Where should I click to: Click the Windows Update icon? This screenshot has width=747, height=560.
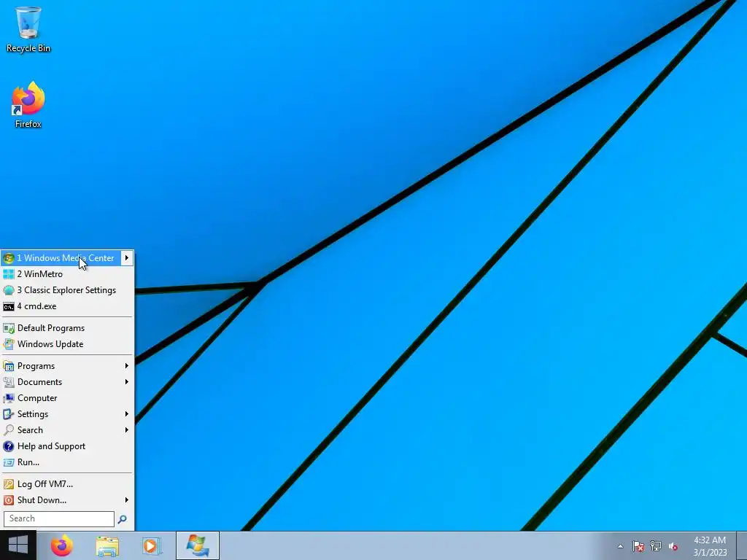[9, 344]
